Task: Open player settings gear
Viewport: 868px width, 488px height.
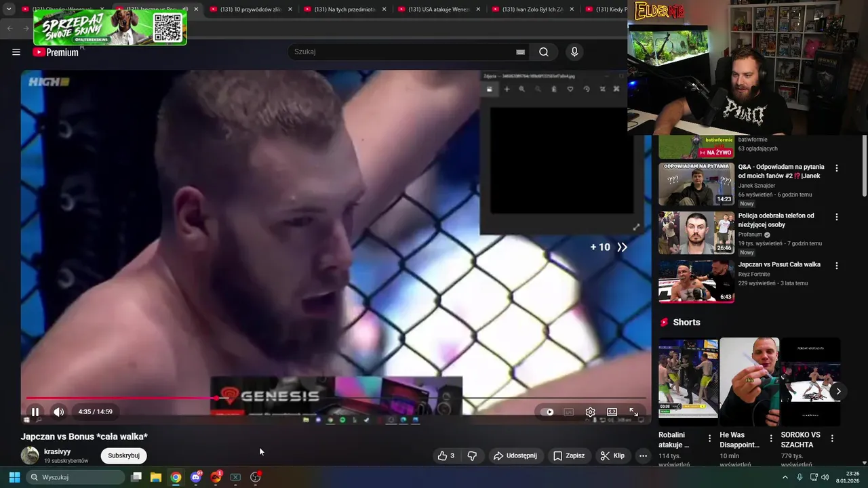Action: [590, 411]
